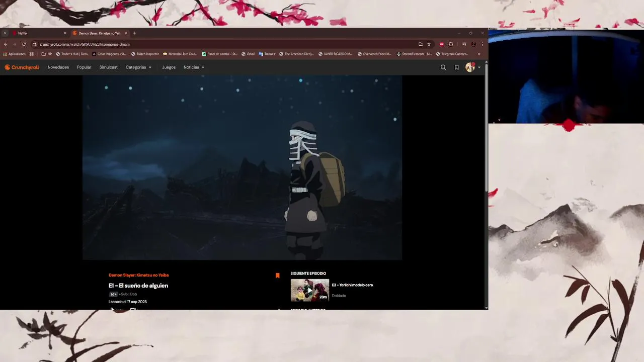Click the video player frame
This screenshot has height=362, width=644.
242,167
